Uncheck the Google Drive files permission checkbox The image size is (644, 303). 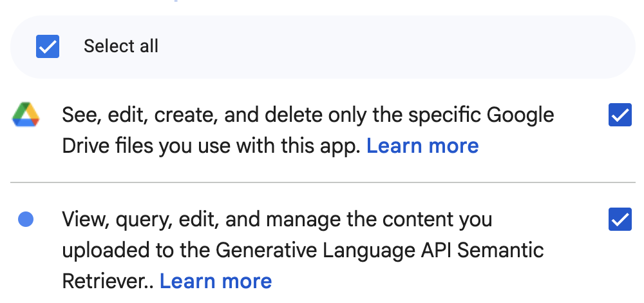pyautogui.click(x=620, y=115)
